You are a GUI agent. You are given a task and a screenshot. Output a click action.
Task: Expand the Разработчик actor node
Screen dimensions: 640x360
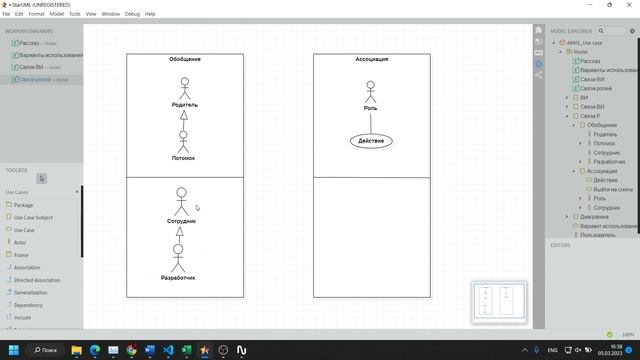click(x=580, y=162)
